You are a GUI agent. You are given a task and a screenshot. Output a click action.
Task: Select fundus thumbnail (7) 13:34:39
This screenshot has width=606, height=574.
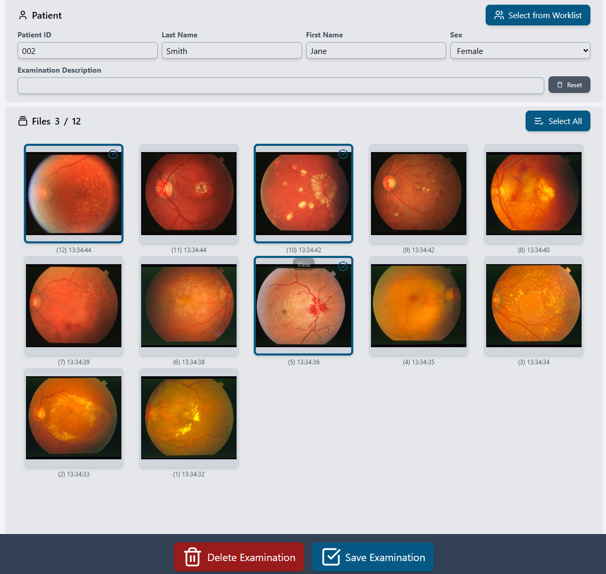tap(73, 306)
